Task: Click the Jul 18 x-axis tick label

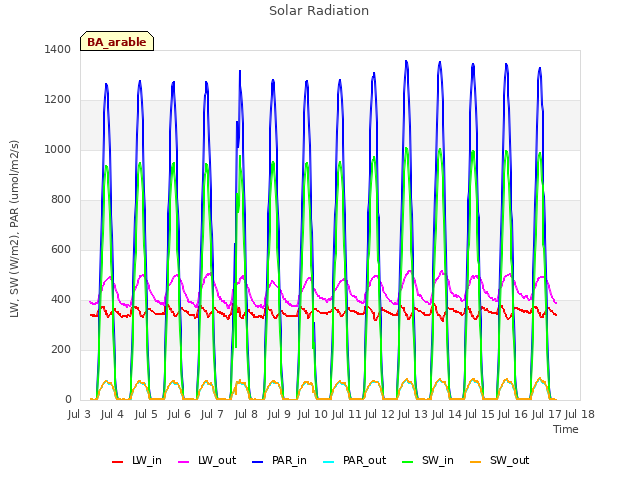Action: pos(580,414)
